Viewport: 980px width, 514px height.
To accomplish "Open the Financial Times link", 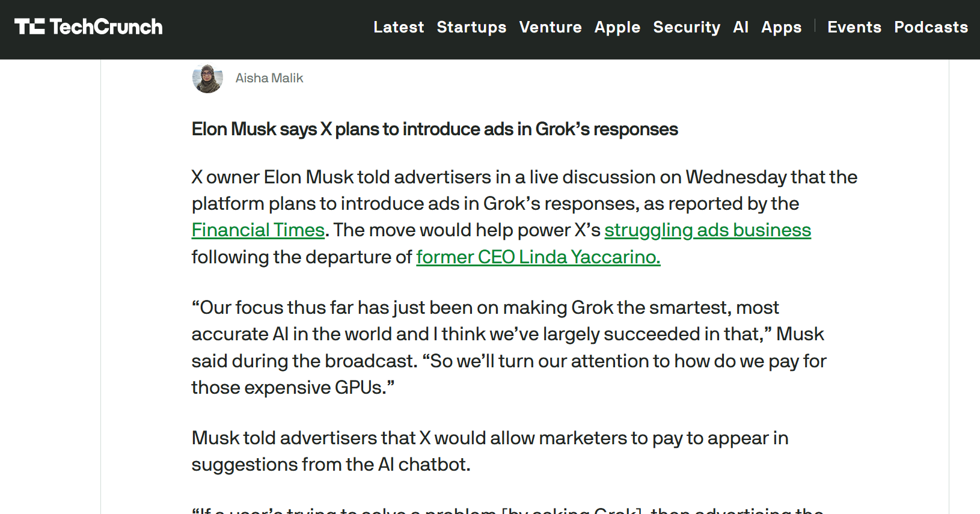I will point(258,230).
